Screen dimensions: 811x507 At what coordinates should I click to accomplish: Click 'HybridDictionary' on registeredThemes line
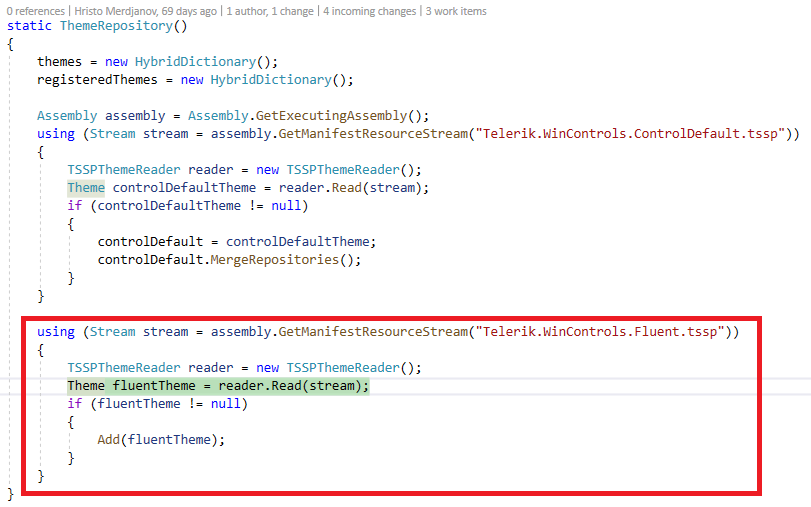[271, 80]
